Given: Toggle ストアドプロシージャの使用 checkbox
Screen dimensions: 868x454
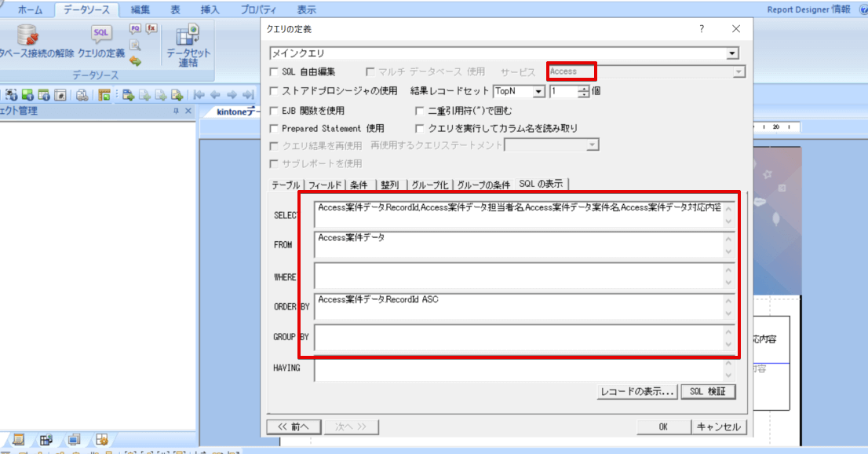Looking at the screenshot, I should 273,91.
